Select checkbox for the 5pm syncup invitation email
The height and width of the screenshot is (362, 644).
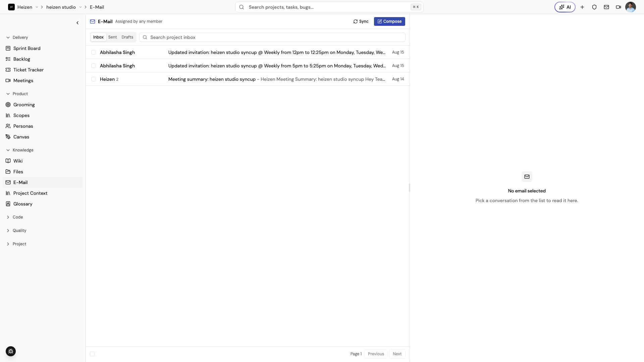(94, 66)
